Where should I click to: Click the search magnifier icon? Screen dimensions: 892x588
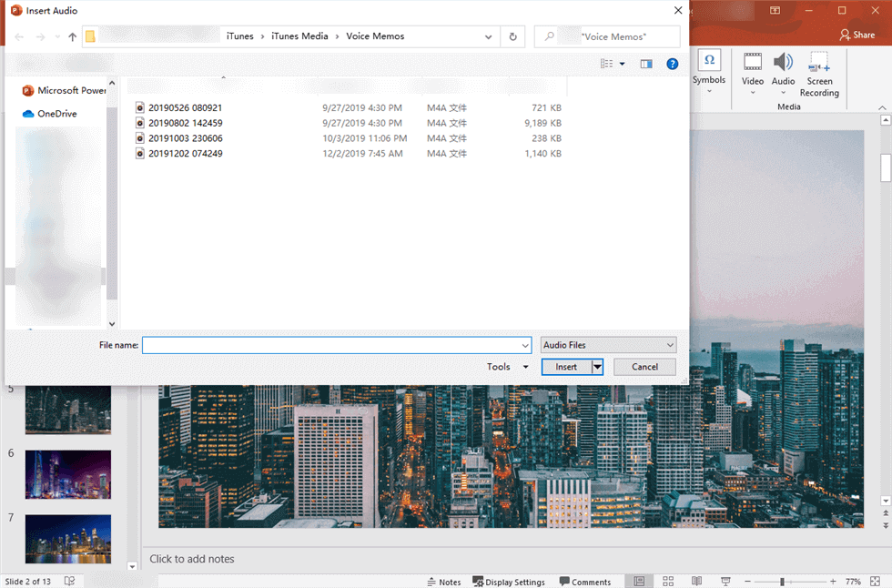pos(549,36)
